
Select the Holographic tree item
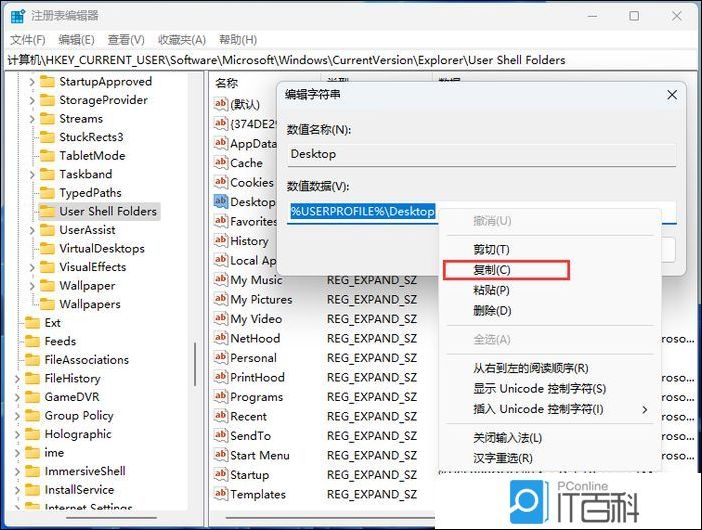click(78, 434)
